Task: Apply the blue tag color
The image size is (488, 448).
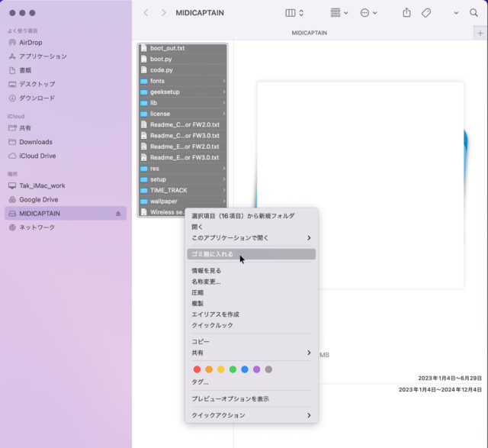Action: pos(245,369)
